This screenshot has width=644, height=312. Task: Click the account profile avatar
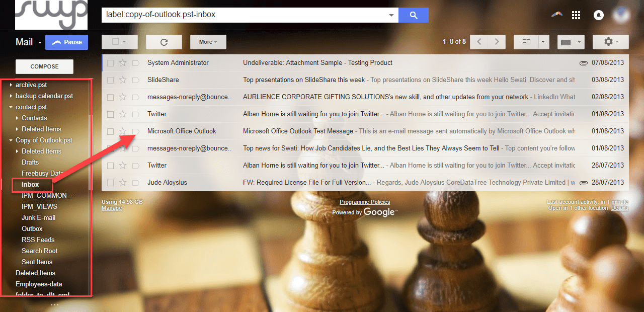(x=622, y=15)
